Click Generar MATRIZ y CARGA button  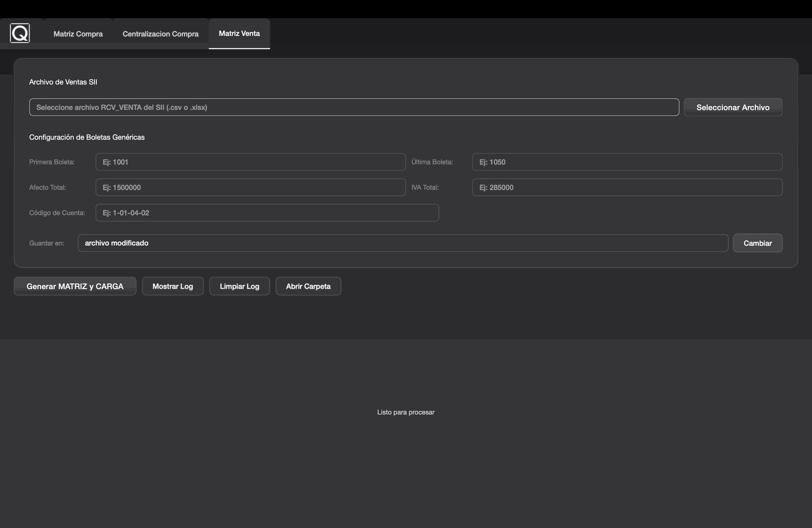[75, 286]
